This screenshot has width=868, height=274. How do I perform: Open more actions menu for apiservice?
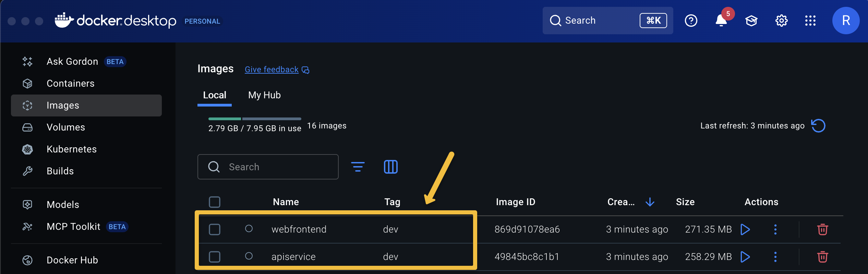(x=775, y=257)
